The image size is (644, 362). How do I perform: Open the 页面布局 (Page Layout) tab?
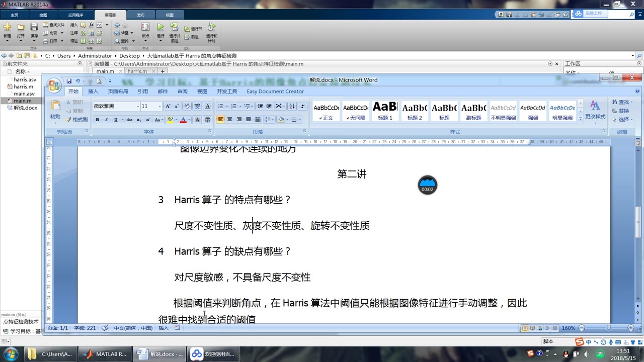click(x=118, y=92)
